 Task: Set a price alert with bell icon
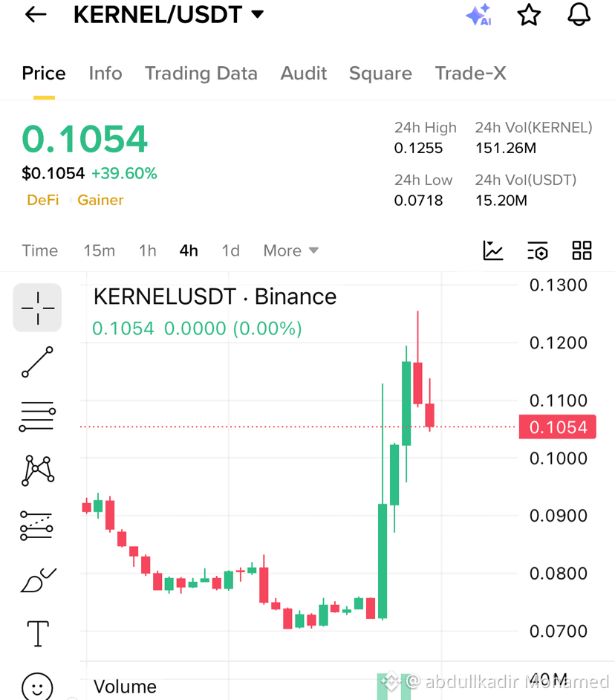tap(579, 15)
